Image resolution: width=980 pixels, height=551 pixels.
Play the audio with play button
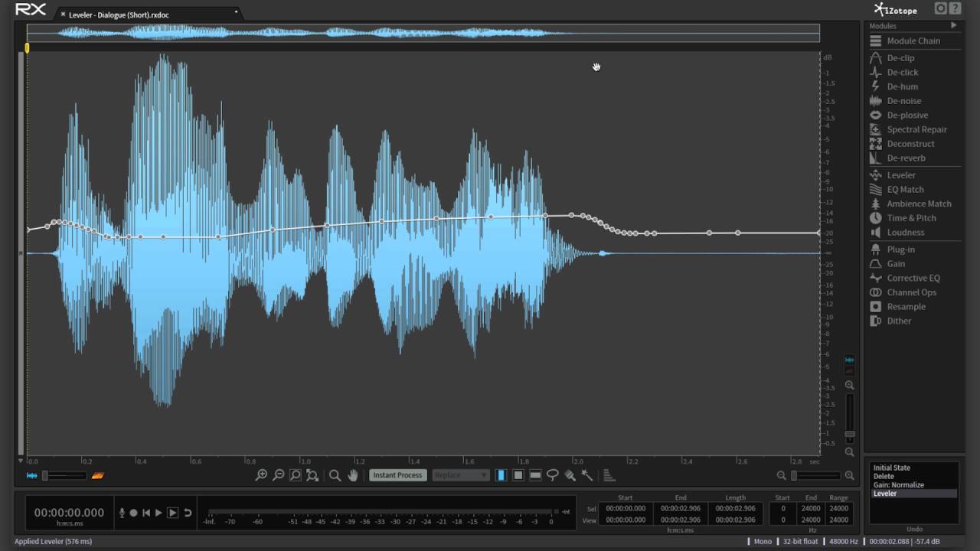[x=159, y=513]
